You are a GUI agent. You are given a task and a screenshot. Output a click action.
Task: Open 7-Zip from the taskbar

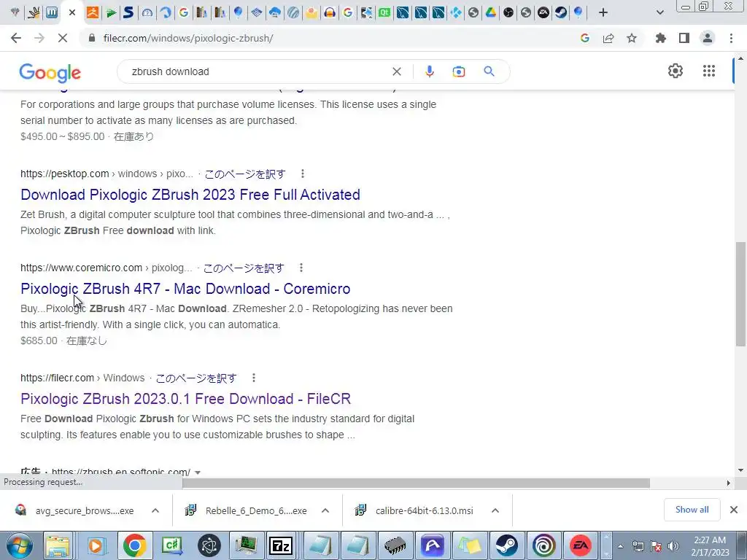click(x=281, y=545)
